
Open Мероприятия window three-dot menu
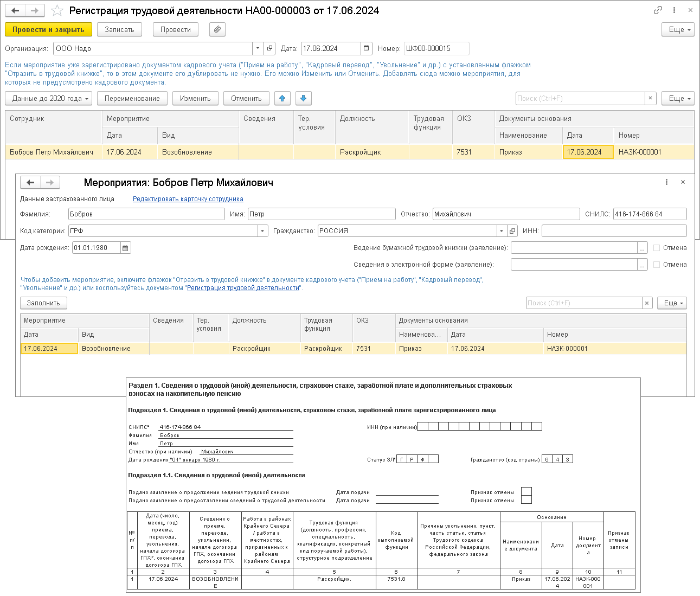pos(666,182)
